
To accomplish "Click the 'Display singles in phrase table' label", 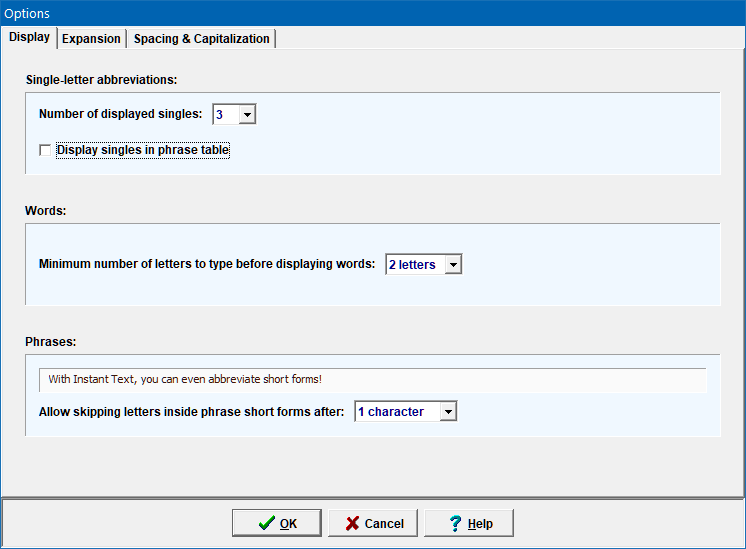I will point(143,151).
